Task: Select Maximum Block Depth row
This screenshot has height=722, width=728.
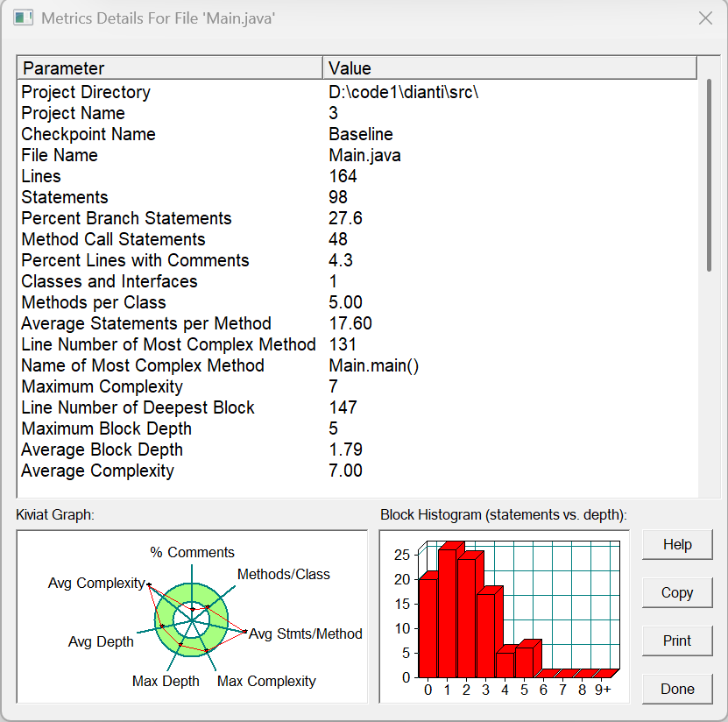Action: 357,428
